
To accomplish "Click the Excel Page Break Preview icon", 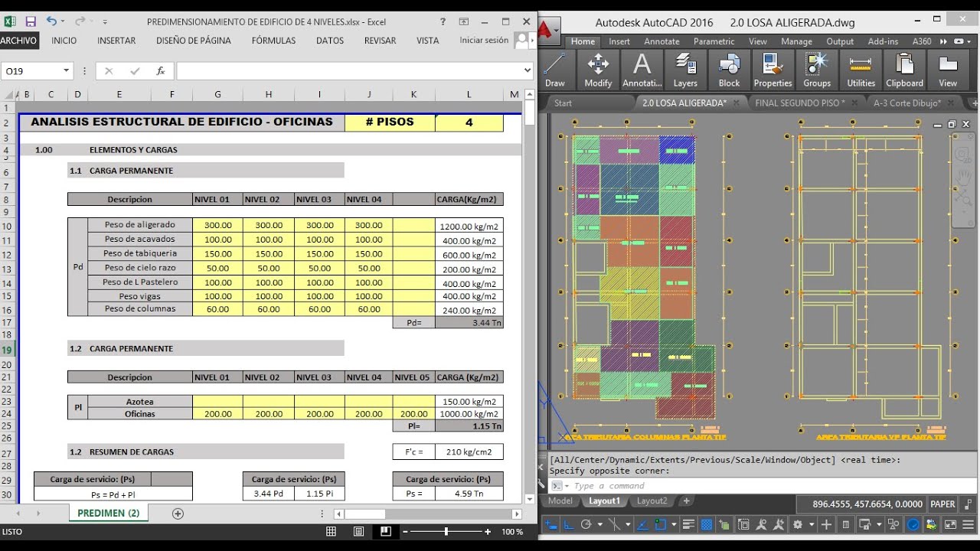I will pyautogui.click(x=386, y=531).
